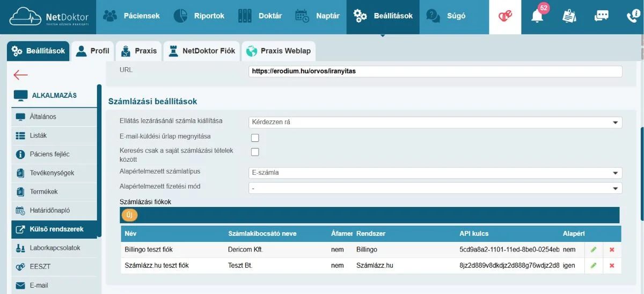Click the main content vertical scrollbar

click(x=642, y=174)
